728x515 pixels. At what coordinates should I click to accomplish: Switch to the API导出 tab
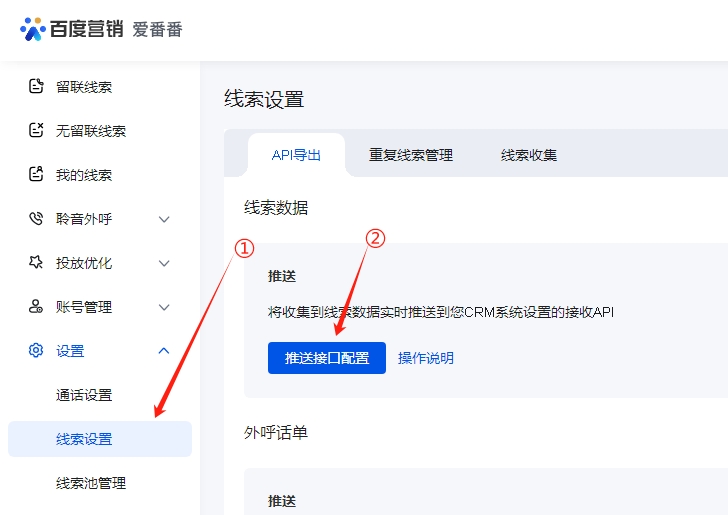pyautogui.click(x=296, y=155)
